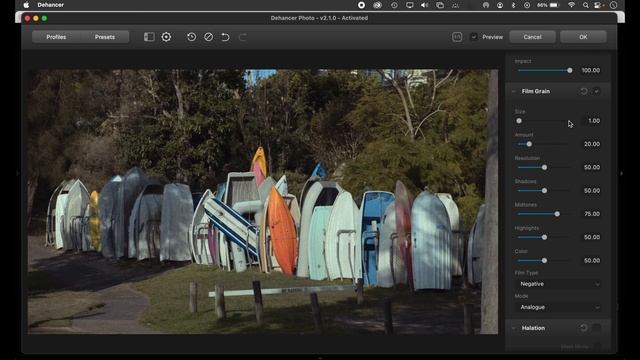Viewport: 640px width, 360px height.
Task: Click the Impact slider track
Action: click(544, 70)
